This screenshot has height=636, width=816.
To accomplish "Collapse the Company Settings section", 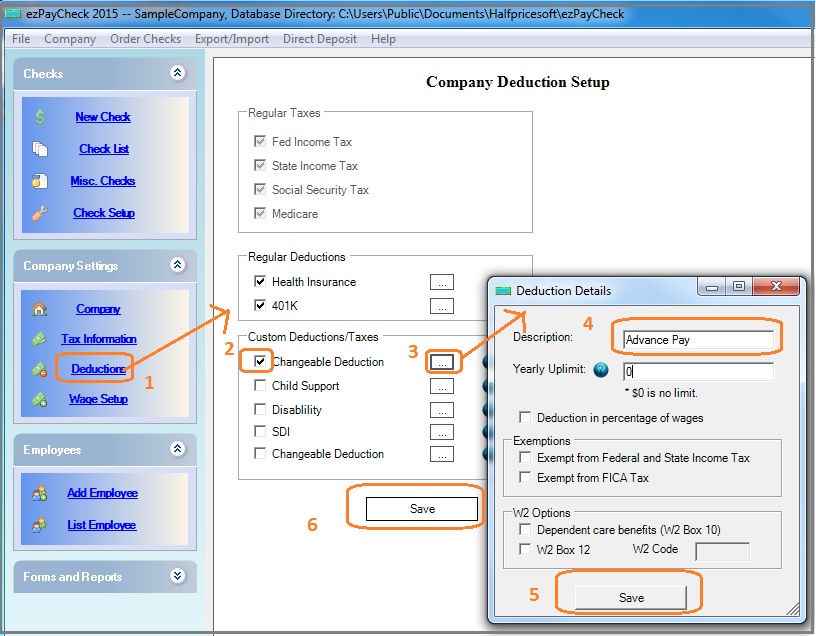I will click(177, 266).
